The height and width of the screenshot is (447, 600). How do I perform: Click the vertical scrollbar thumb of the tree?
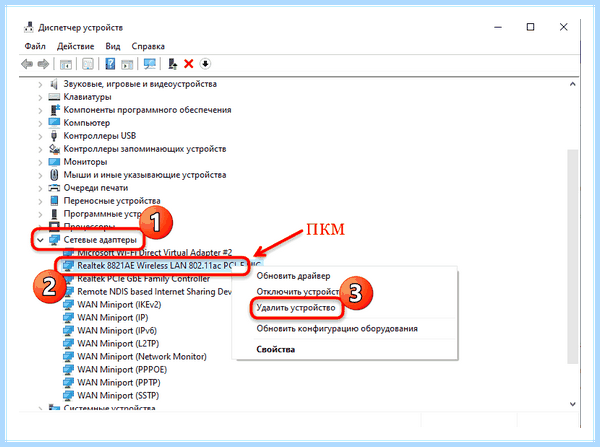[572, 256]
